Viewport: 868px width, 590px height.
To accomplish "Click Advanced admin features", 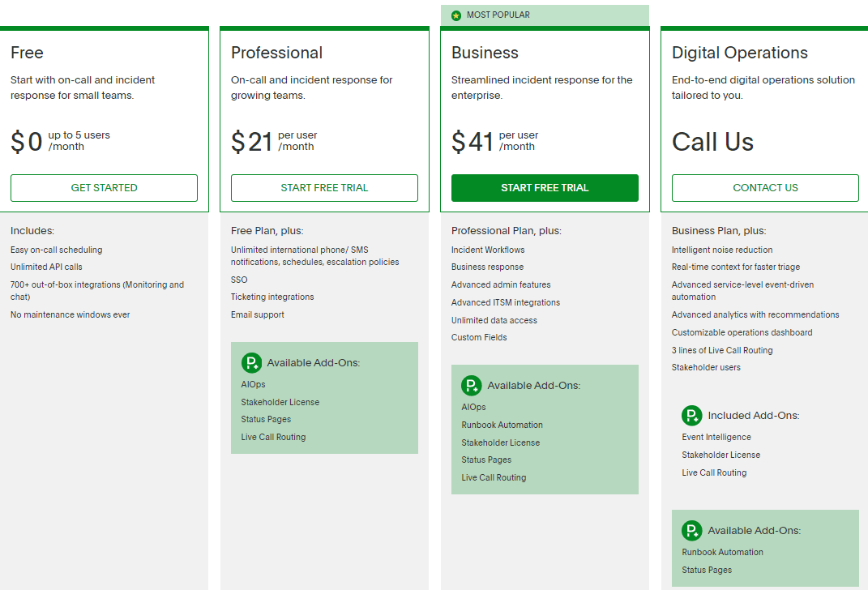I will 501,285.
